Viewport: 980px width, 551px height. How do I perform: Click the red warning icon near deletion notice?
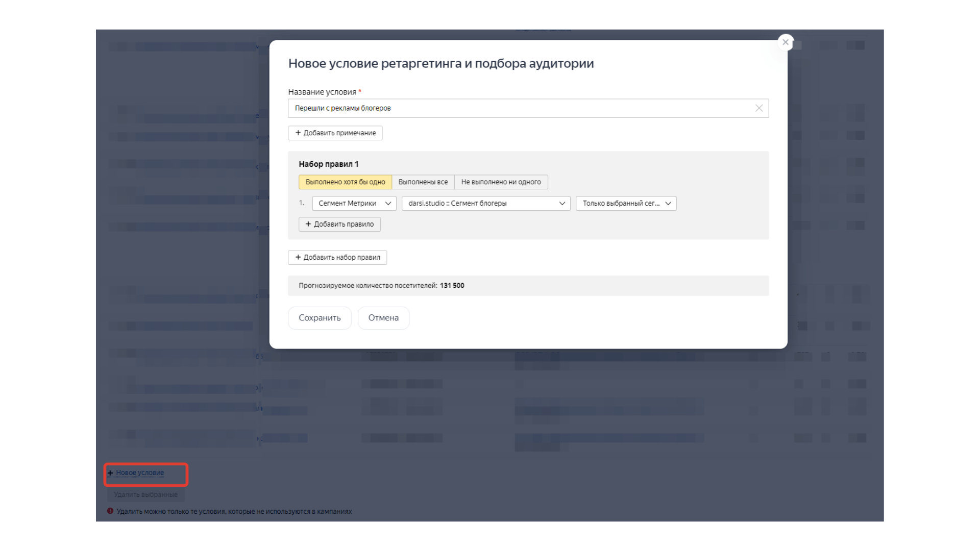point(110,511)
